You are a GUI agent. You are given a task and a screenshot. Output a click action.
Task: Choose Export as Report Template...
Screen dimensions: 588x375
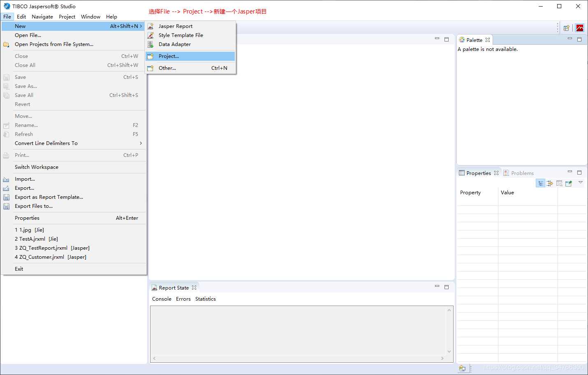coord(74,197)
